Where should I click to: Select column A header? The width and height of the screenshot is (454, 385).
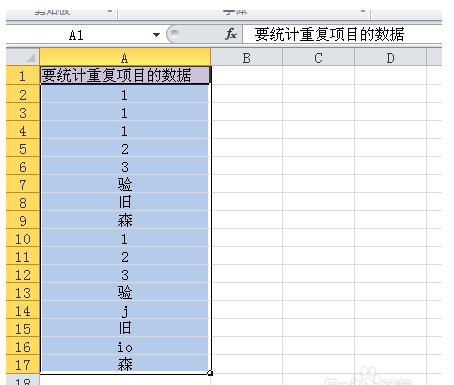(x=125, y=57)
